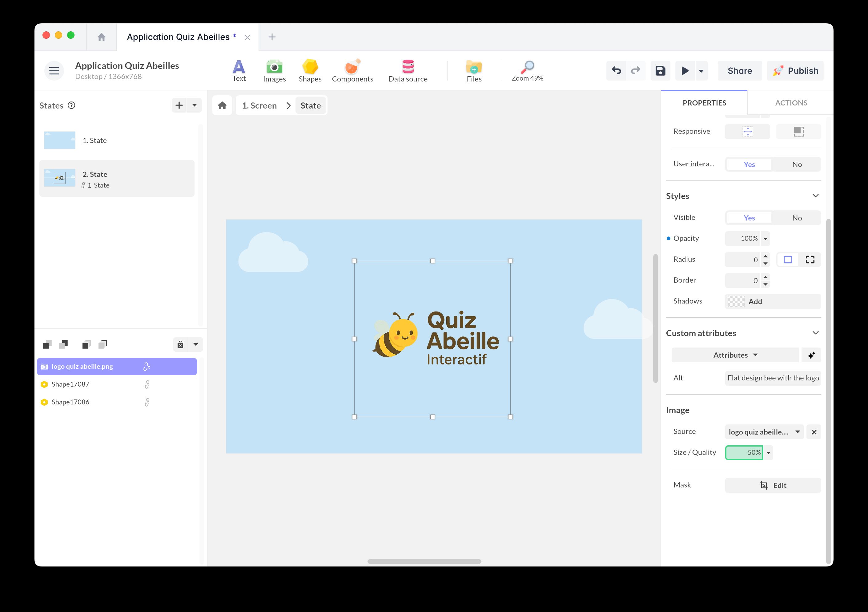Screen dimensions: 868x612
Task: Open the Shapes hexagon tool
Action: click(x=310, y=71)
